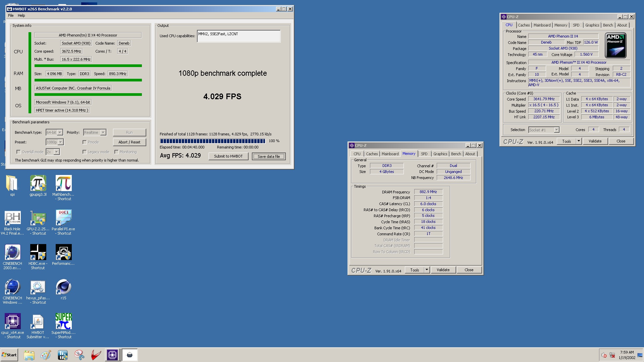Open the Socket #1 selection dropdown

point(556,130)
